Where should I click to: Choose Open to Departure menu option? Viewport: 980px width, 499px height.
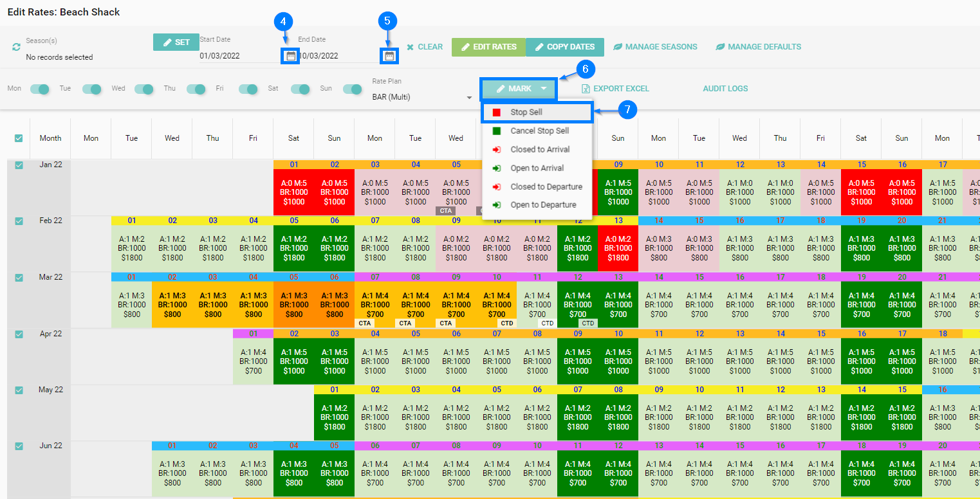pos(542,205)
